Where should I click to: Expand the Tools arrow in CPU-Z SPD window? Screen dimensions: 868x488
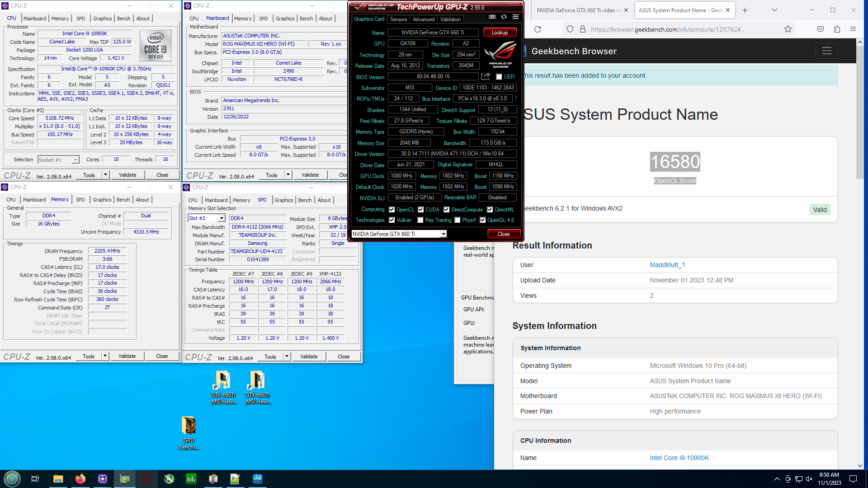pyautogui.click(x=287, y=357)
